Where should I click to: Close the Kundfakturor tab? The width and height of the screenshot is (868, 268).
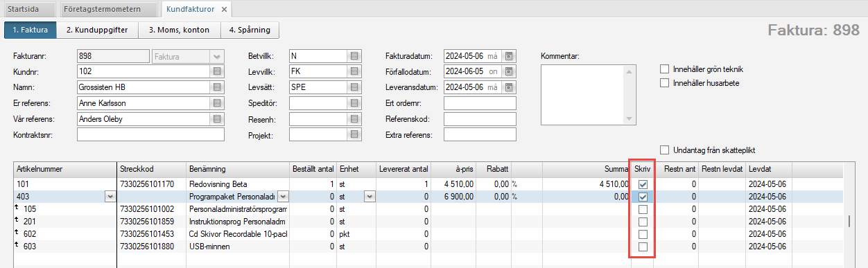point(224,10)
